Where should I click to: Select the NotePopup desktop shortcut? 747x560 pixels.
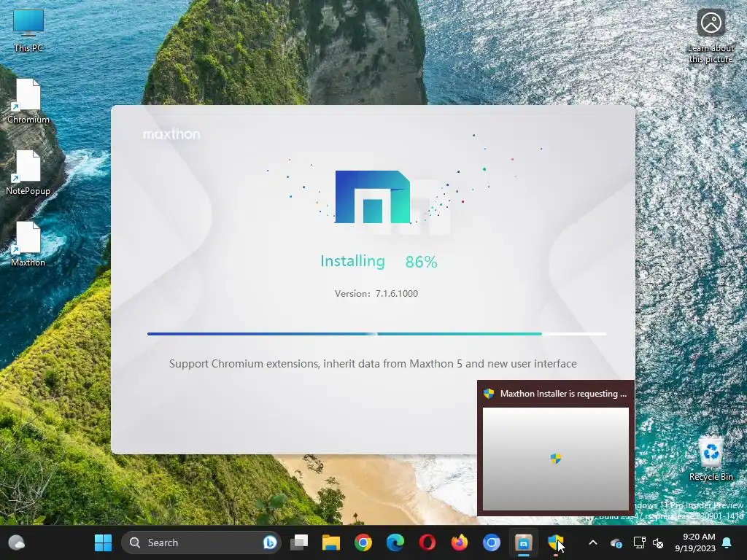28,172
